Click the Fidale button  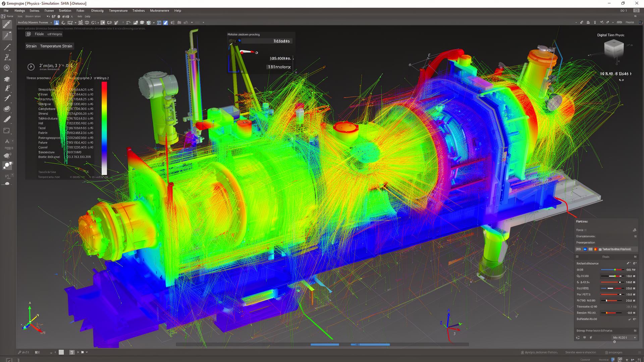tap(39, 34)
